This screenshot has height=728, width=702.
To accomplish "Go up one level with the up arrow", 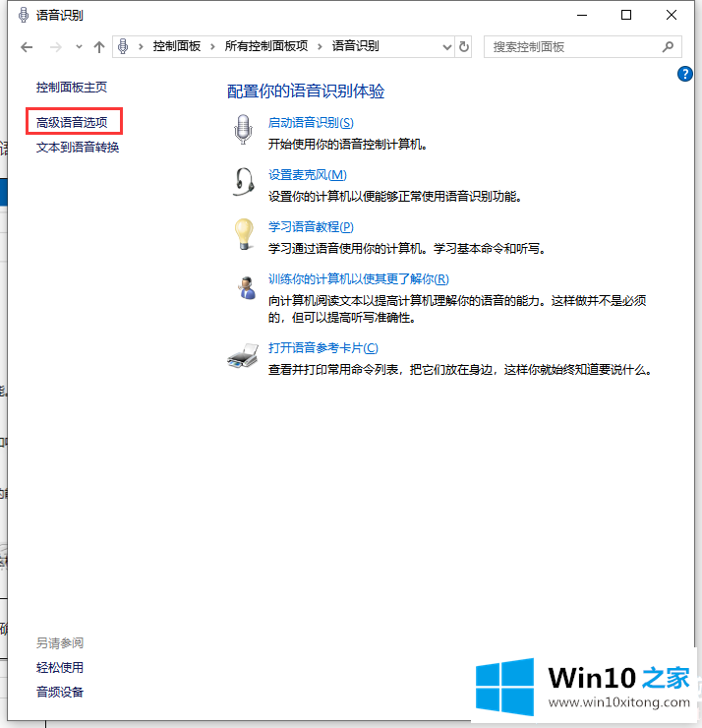I will click(x=99, y=46).
